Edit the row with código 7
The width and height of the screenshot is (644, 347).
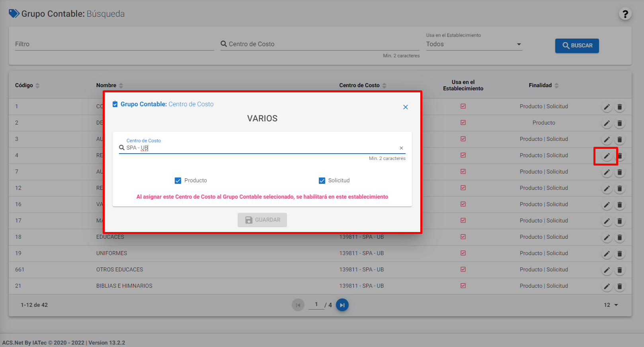607,172
